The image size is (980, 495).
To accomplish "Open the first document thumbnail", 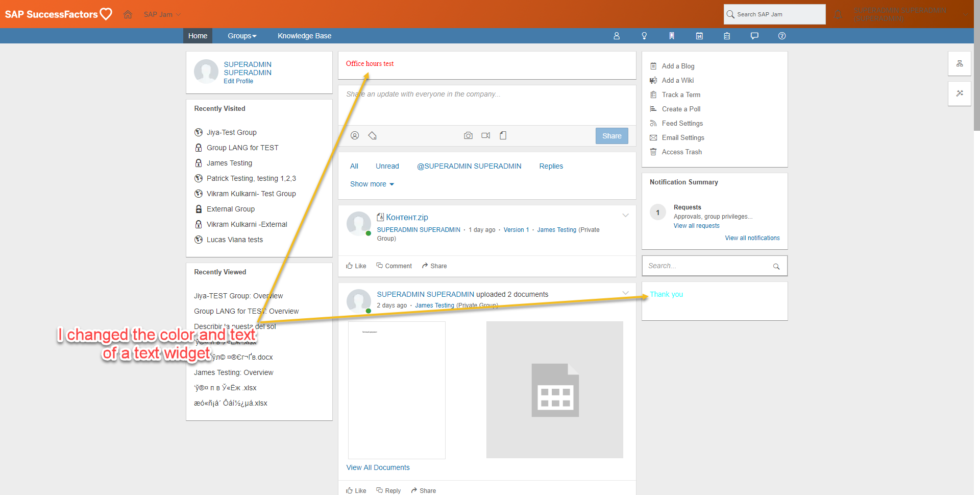I will tap(397, 390).
